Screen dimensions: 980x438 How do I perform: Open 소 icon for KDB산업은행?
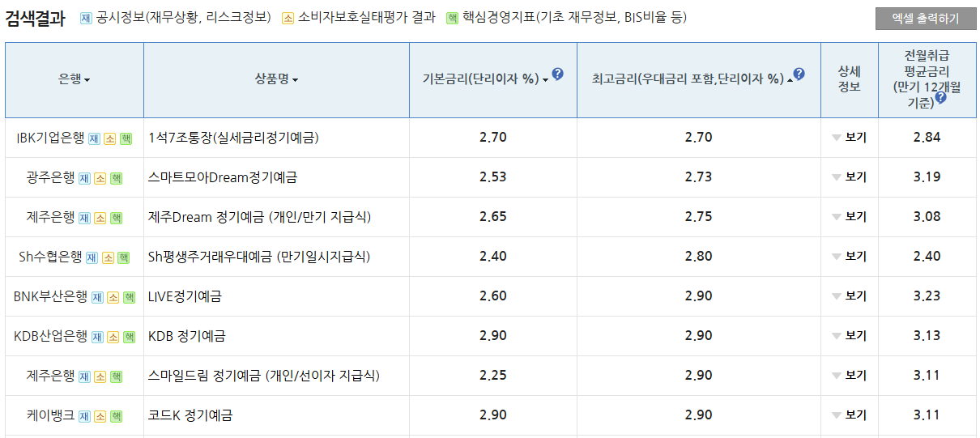(113, 337)
